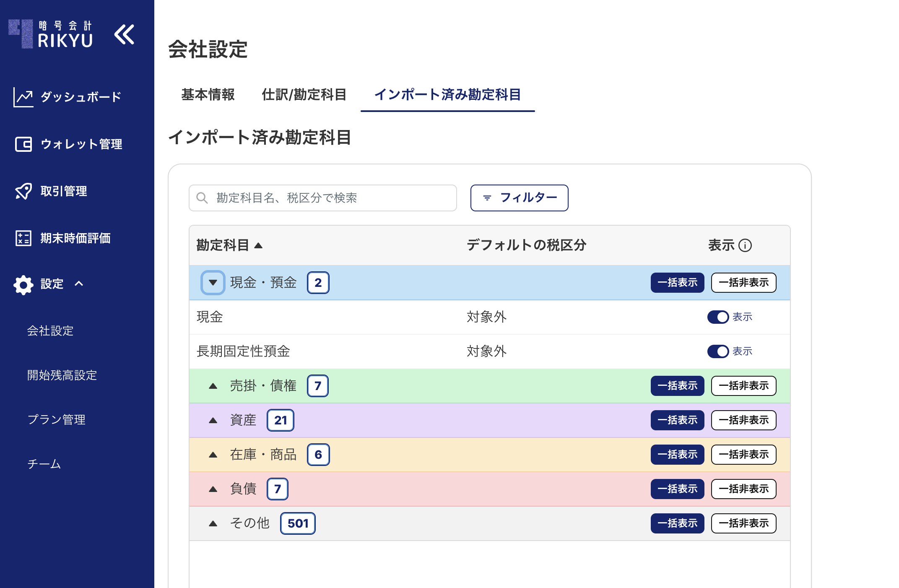This screenshot has width=899, height=588.
Task: Toggle visibility switch for 長期固定性預金
Action: 717,351
